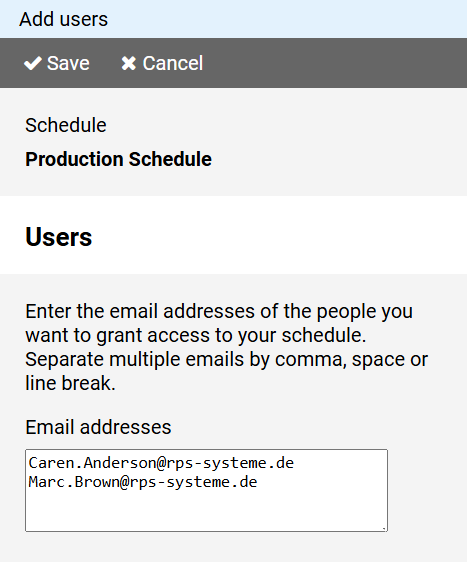Click the instruction text about granting access
The height and width of the screenshot is (572, 467).
tap(226, 347)
